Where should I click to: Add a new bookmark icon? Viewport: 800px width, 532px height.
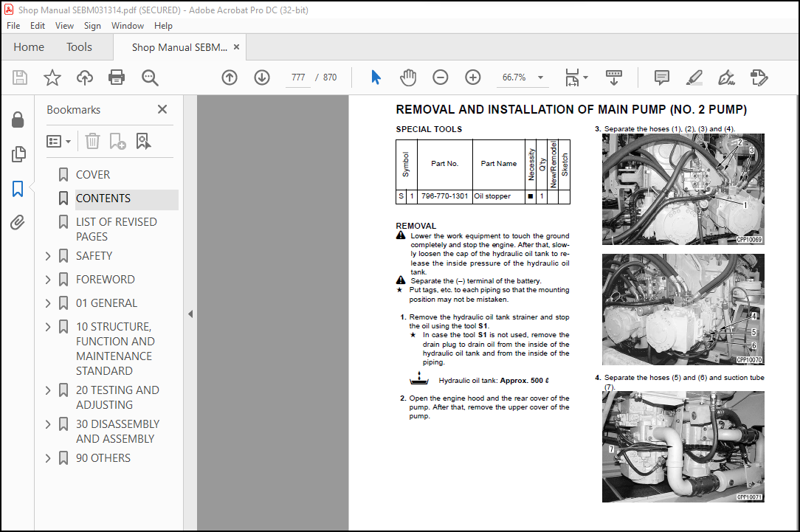pos(117,141)
